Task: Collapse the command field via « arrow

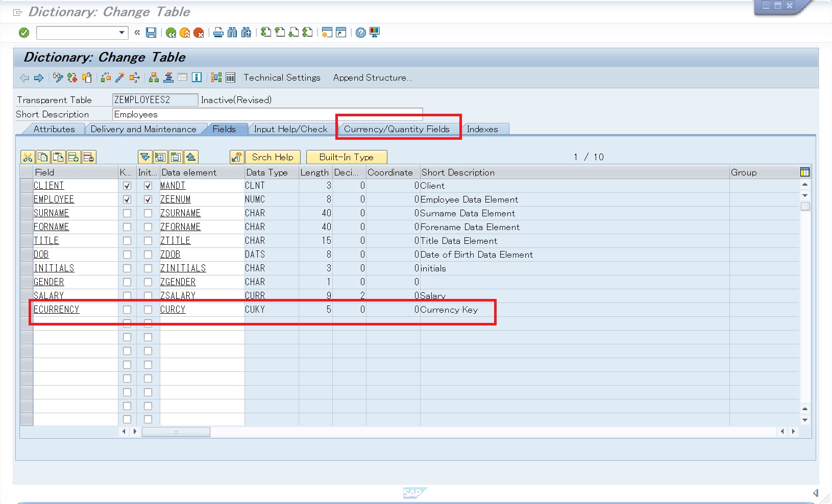Action: click(x=137, y=33)
